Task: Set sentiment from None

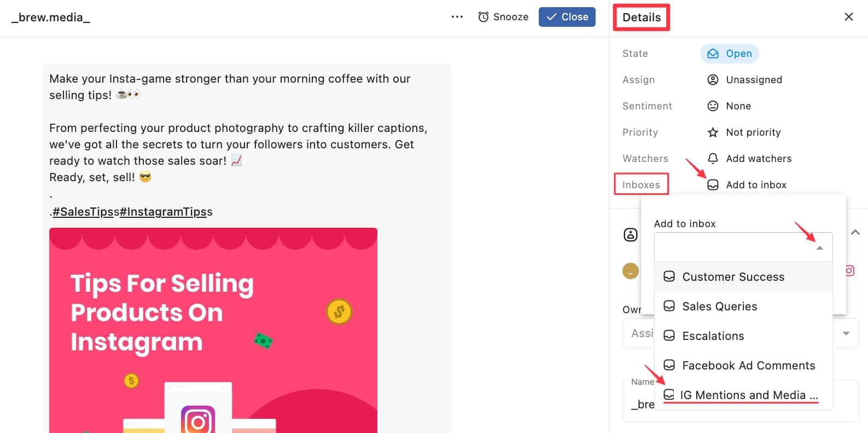Action: click(738, 106)
